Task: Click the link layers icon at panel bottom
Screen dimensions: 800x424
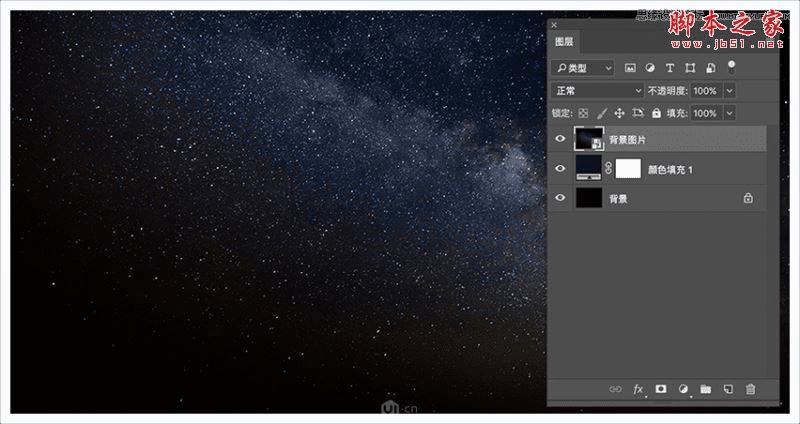Action: coord(615,389)
